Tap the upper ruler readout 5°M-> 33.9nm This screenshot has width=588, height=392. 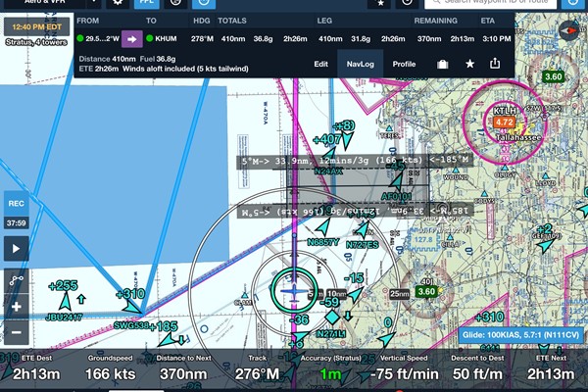[355, 161]
